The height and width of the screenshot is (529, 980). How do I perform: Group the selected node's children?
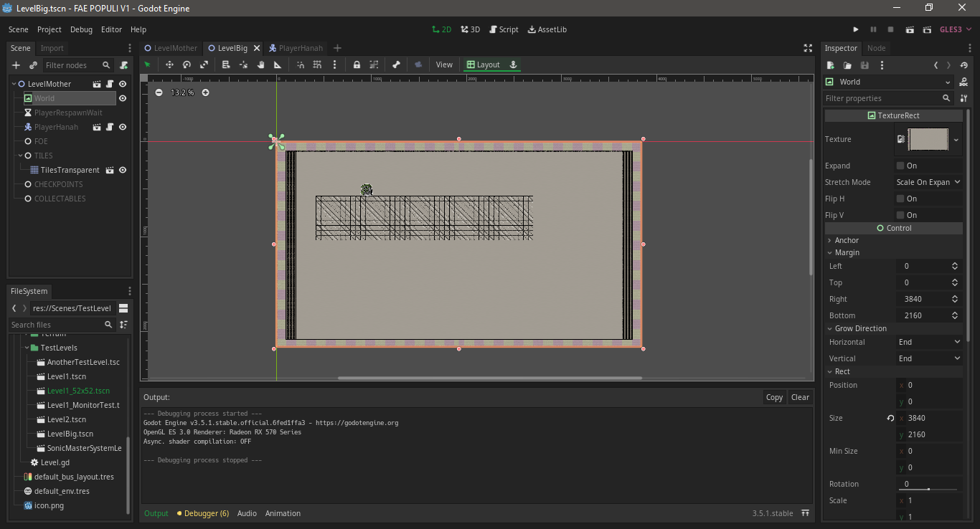click(x=374, y=65)
